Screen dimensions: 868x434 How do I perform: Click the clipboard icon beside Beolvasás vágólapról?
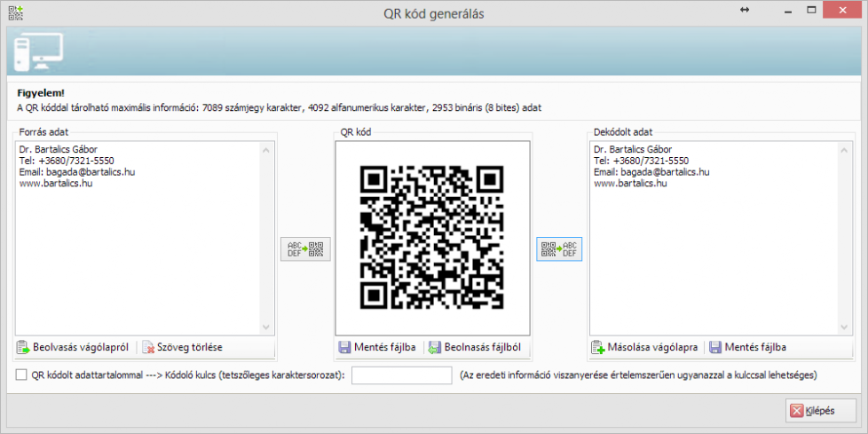(23, 348)
